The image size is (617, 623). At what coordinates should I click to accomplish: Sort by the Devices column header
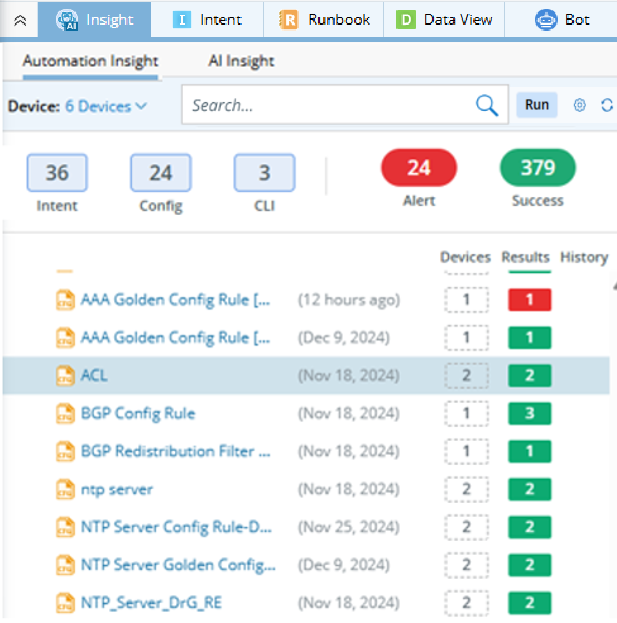click(x=465, y=257)
